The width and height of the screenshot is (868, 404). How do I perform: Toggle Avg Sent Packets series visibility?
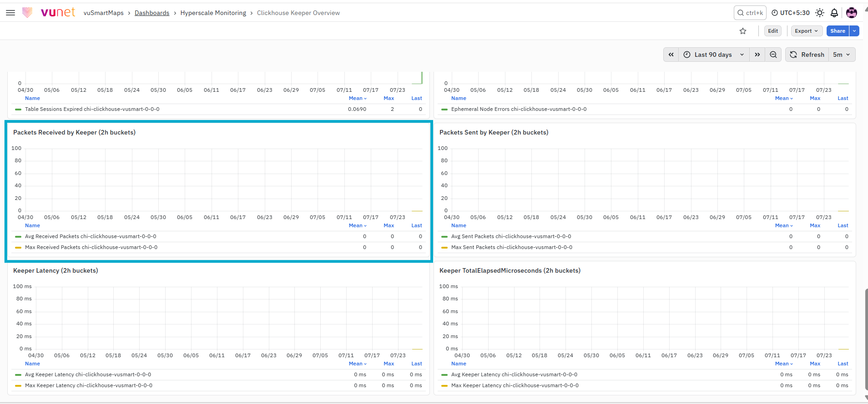pyautogui.click(x=511, y=236)
